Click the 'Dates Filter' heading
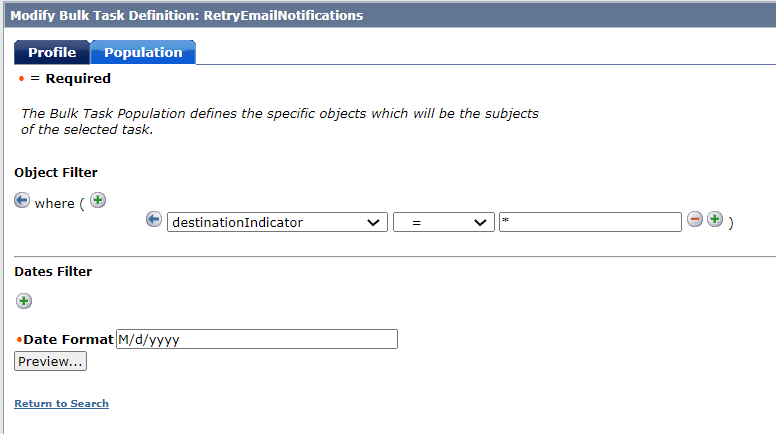Image resolution: width=776 pixels, height=434 pixels. pyautogui.click(x=53, y=272)
